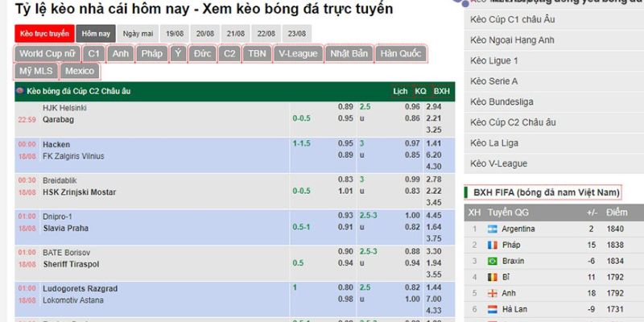Click the Pháp flag icon

click(492, 246)
